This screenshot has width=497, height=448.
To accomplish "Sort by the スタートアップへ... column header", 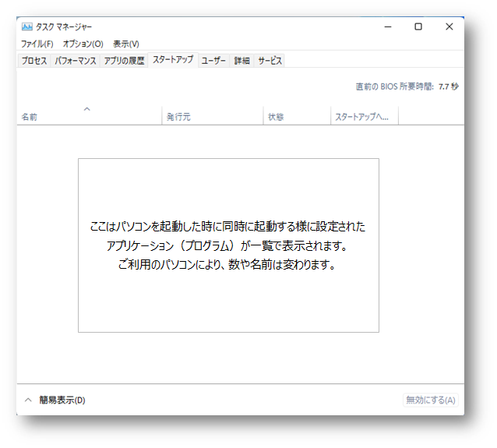I will (x=365, y=117).
